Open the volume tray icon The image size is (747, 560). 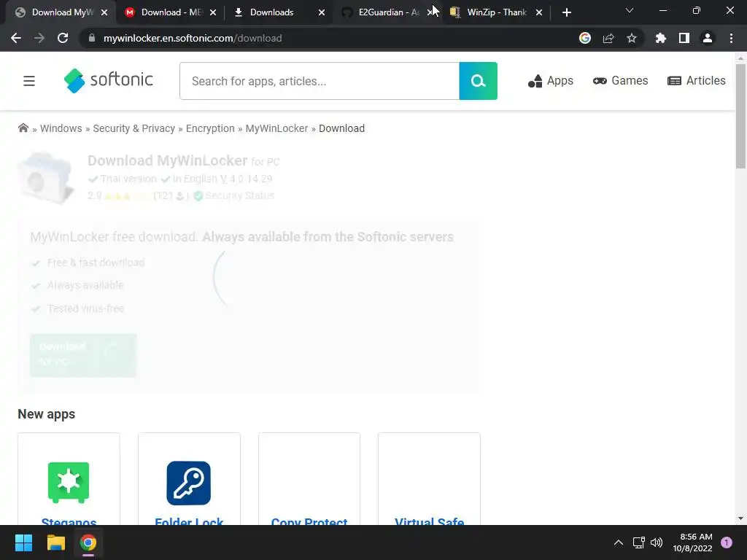[657, 542]
